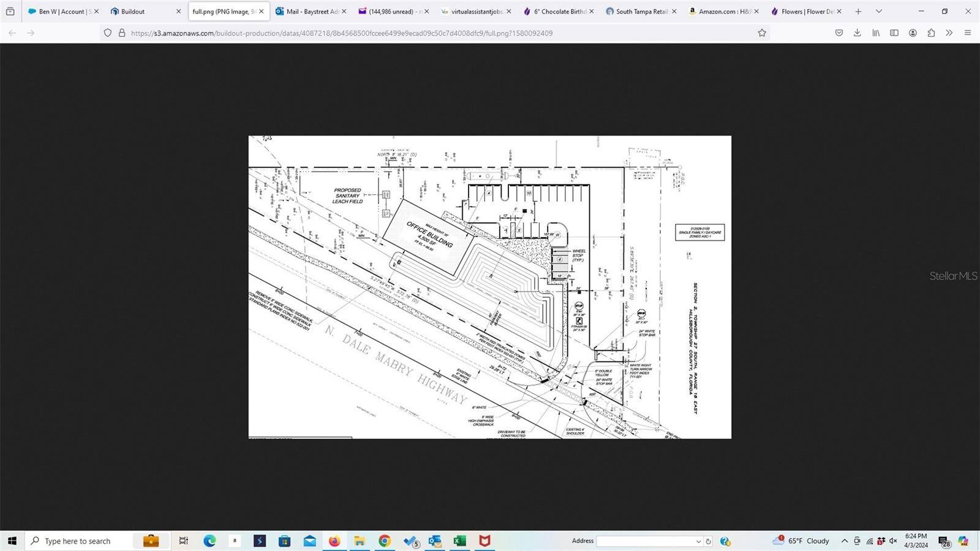Go back using the back arrow
The height and width of the screenshot is (551, 980).
[x=12, y=32]
